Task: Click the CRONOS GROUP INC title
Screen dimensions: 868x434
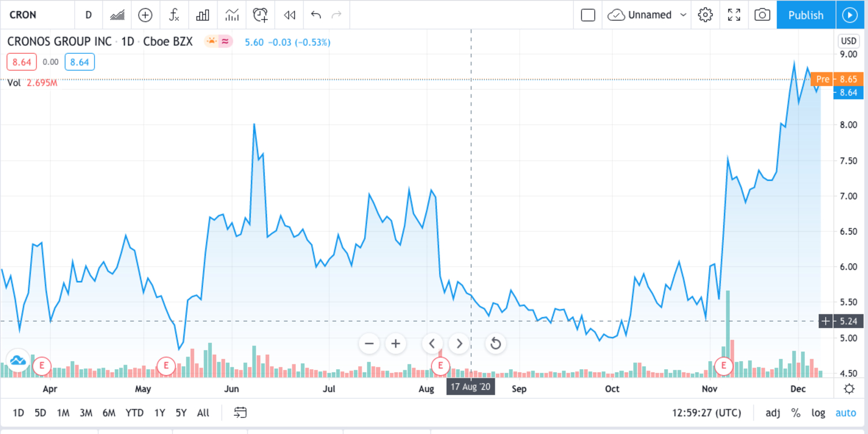Action: 59,42
